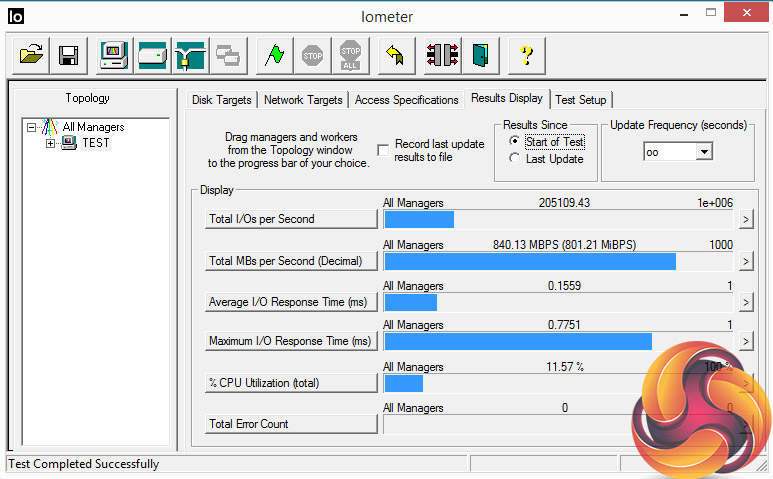
Task: Stop current test STOP icon
Action: click(x=313, y=55)
